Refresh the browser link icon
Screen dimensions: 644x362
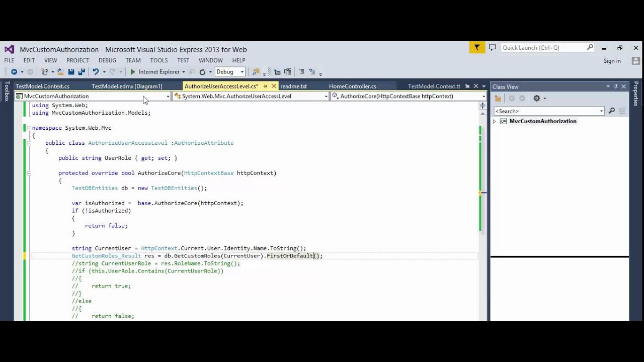[202, 72]
